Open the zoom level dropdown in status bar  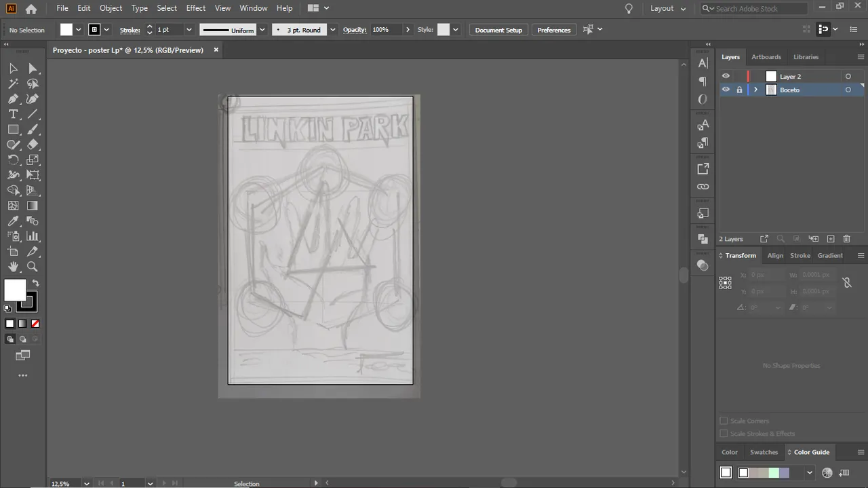86,483
